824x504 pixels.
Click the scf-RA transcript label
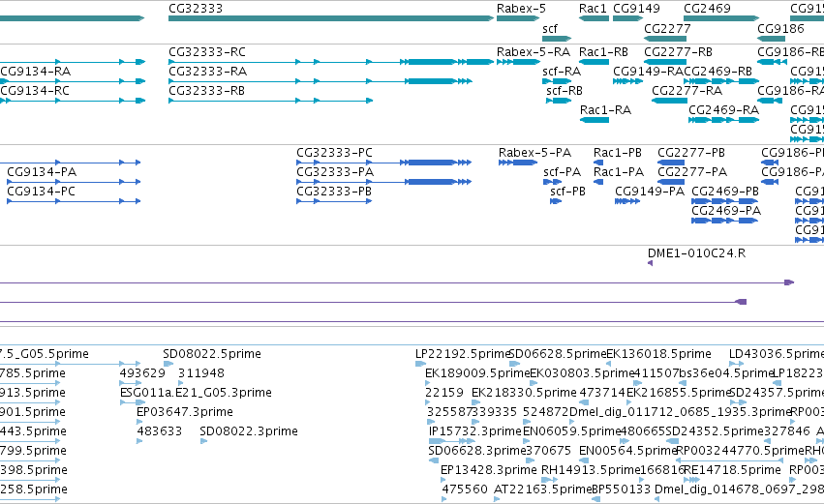coord(562,72)
